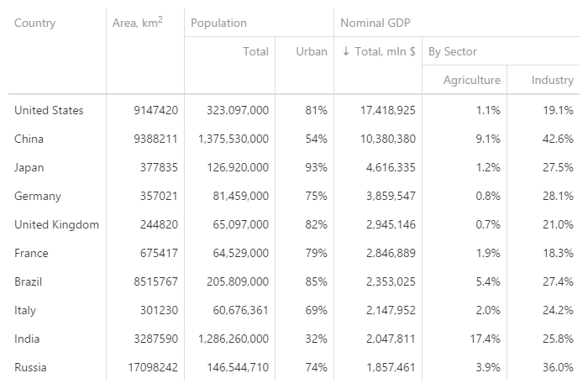
Task: Select the United States row
Action: pyautogui.click(x=49, y=110)
